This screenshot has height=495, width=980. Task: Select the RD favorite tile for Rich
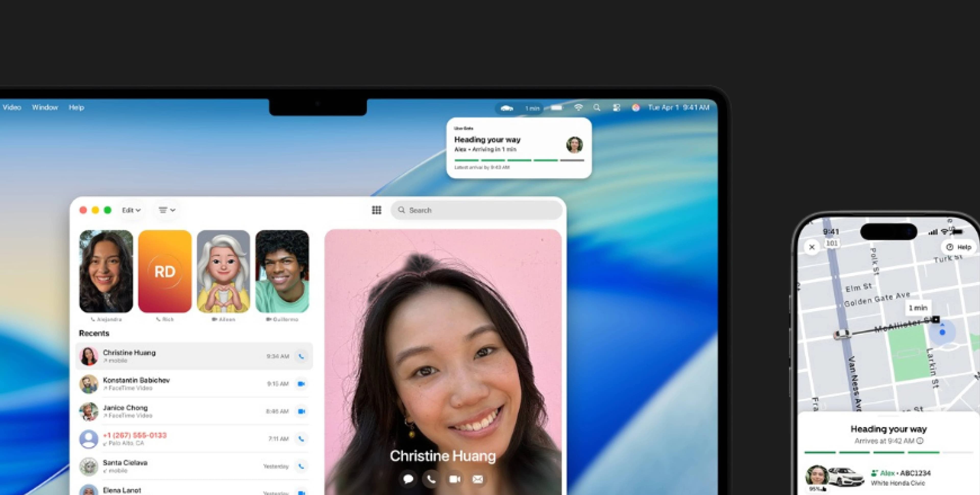(x=165, y=271)
